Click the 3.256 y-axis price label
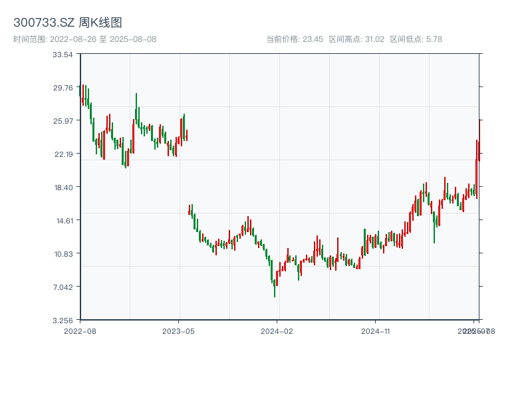 (63, 321)
